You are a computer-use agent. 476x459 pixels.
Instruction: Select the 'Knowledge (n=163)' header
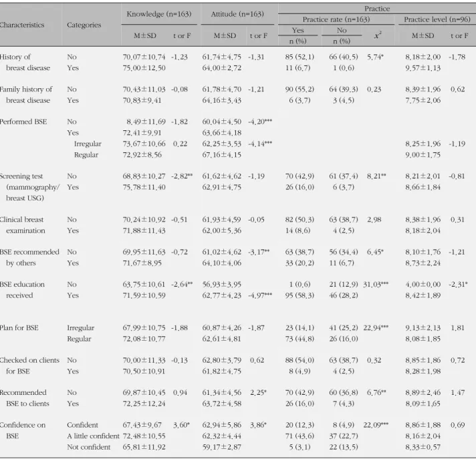pyautogui.click(x=159, y=14)
